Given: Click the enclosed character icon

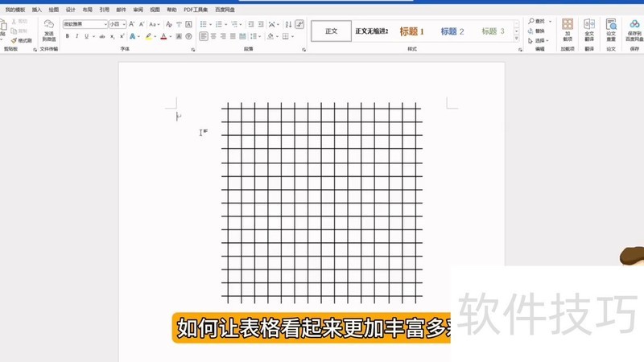Looking at the screenshot, I should point(188,36).
